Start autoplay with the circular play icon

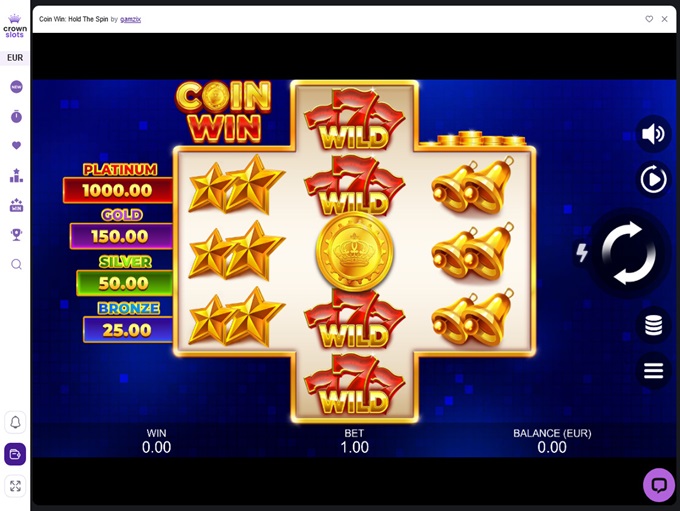pyautogui.click(x=653, y=179)
